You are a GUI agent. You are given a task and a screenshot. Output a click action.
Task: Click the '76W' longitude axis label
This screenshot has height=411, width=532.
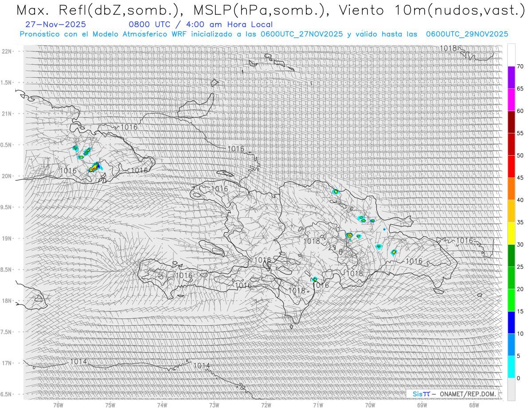(58, 405)
